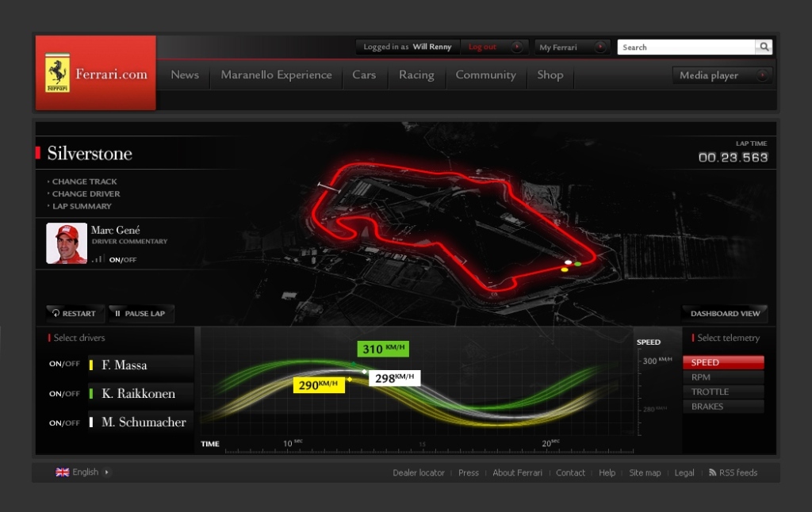Click the RSS feeds icon
The image size is (812, 512).
[712, 472]
